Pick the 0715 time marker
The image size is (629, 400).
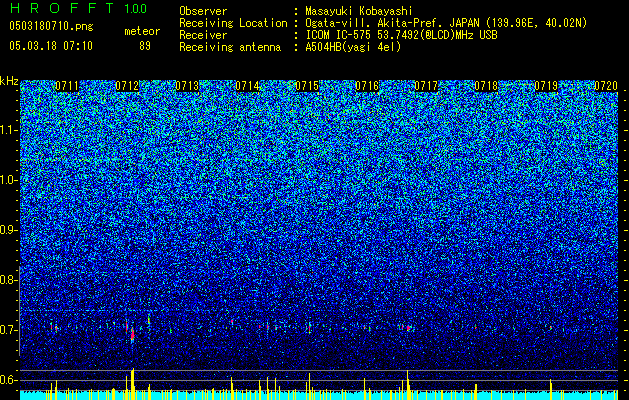pos(307,86)
